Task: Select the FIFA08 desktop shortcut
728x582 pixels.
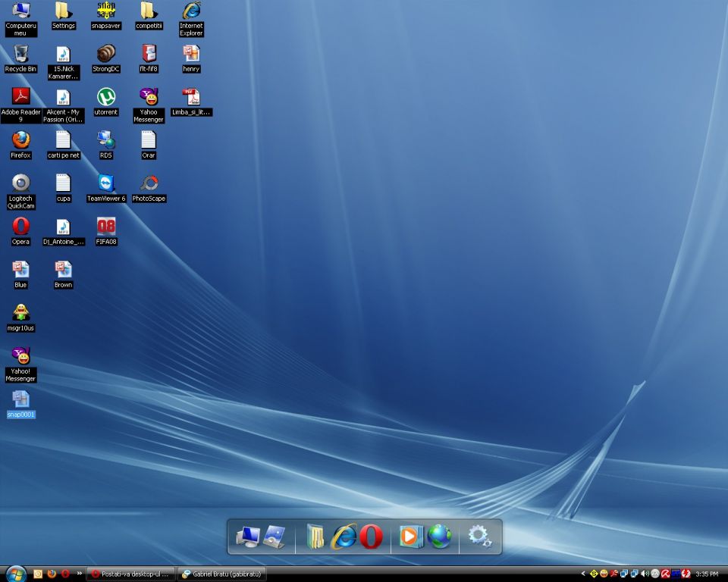Action: tap(106, 227)
